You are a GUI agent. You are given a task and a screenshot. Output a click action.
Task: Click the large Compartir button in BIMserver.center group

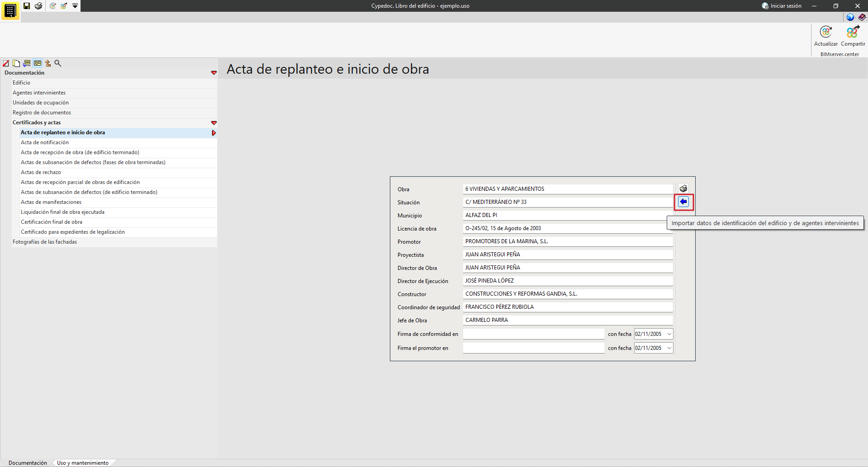[x=853, y=36]
